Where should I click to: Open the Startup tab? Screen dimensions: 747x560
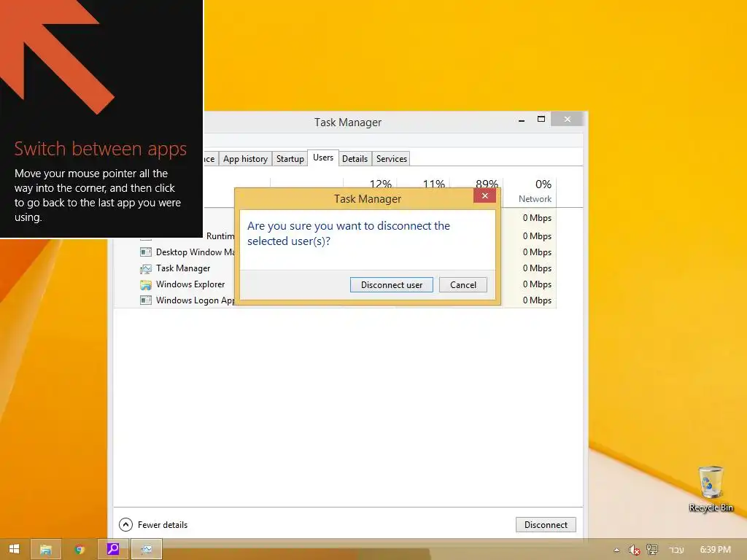pyautogui.click(x=290, y=158)
